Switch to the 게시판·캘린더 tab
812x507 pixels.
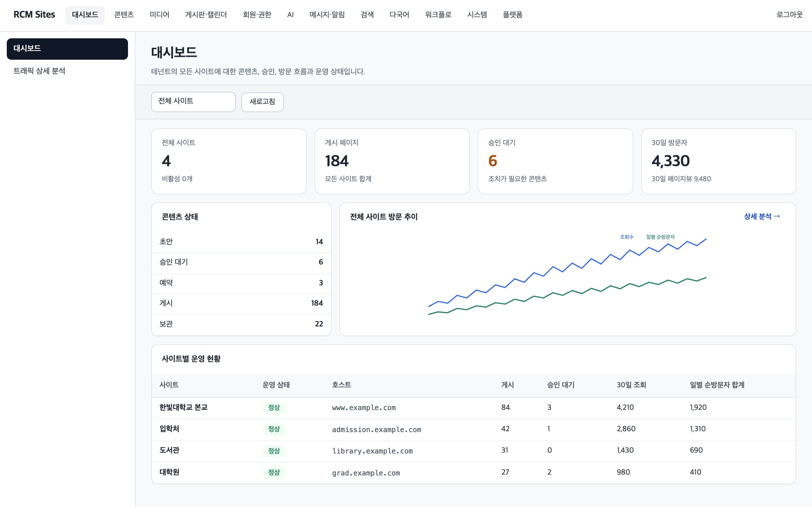[206, 15]
